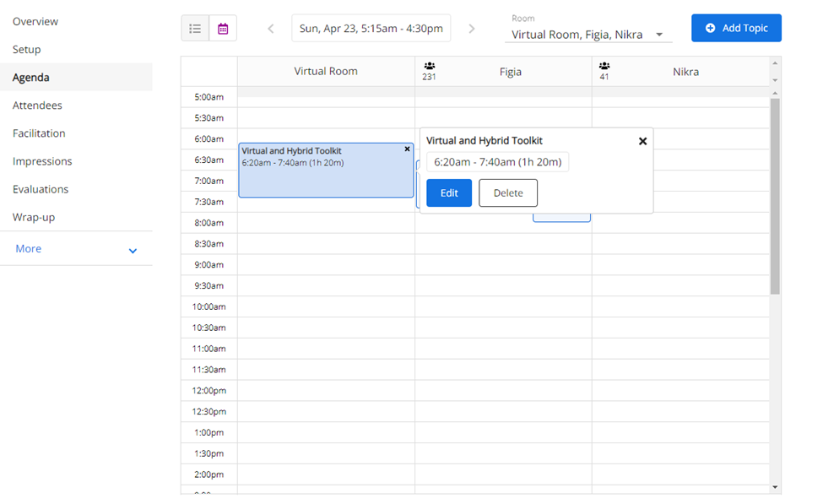This screenshot has height=504, width=823.
Task: Click the Nikra room attendees icon
Action: point(604,66)
